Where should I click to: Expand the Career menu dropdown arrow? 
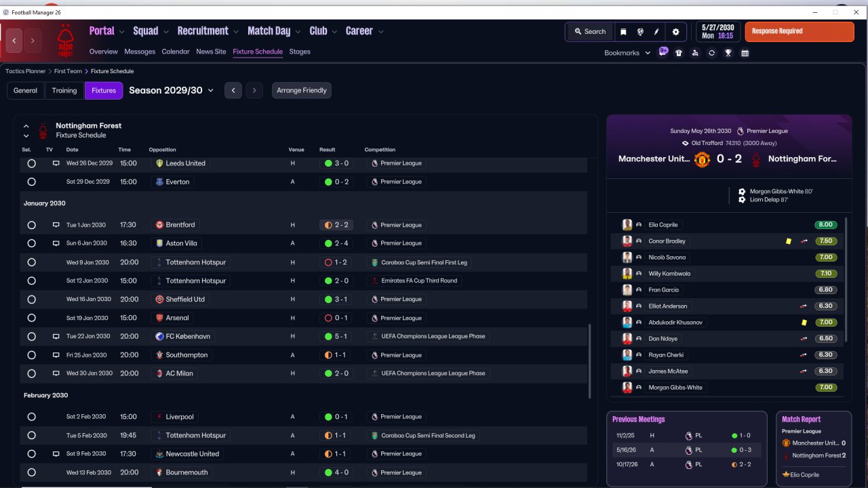pos(381,32)
